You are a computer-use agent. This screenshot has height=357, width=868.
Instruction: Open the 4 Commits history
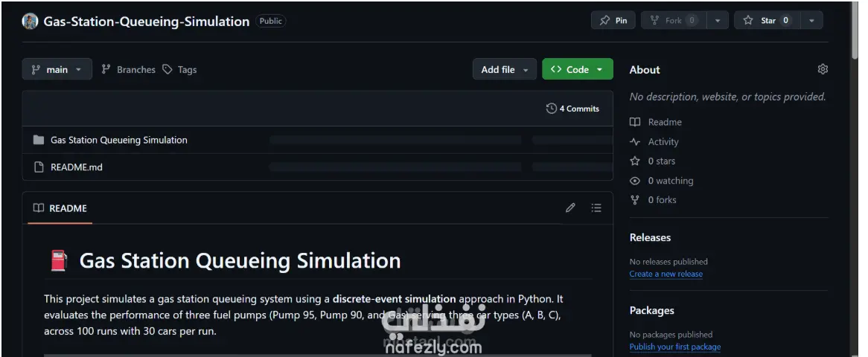point(572,109)
